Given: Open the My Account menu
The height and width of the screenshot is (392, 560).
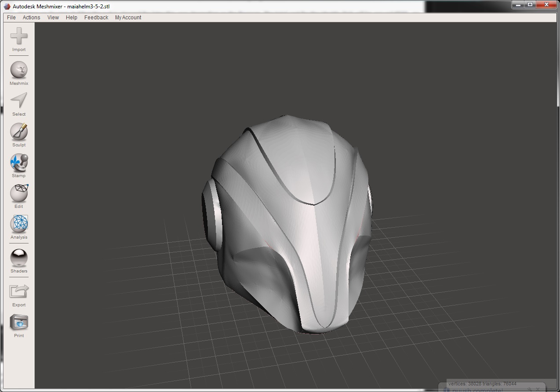Looking at the screenshot, I should click(x=128, y=18).
